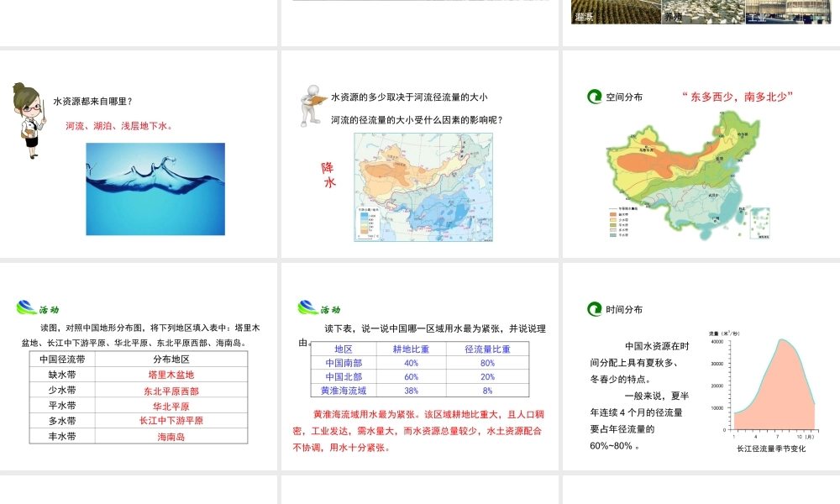
Task: Click the instruction text starting 读图，对照中国地形分布图
Action: 141,335
